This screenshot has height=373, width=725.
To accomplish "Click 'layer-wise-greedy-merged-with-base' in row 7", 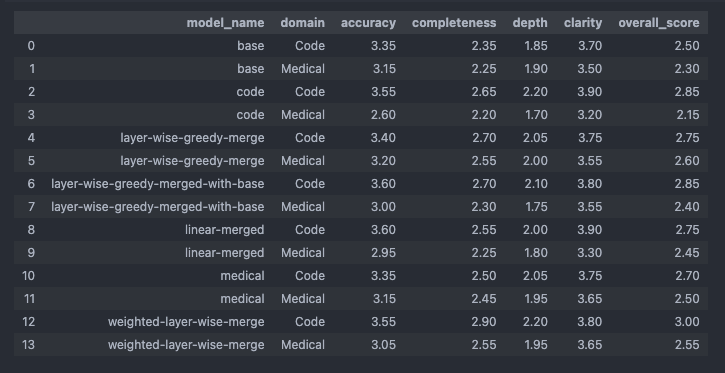I will (x=158, y=207).
